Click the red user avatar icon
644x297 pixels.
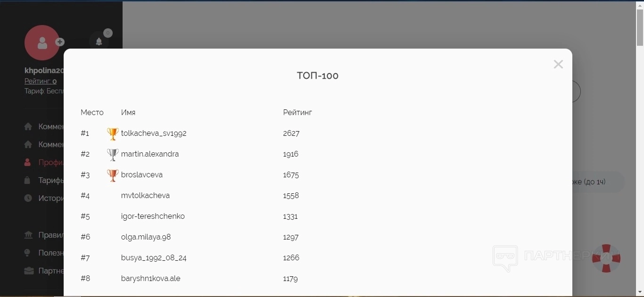tap(42, 43)
